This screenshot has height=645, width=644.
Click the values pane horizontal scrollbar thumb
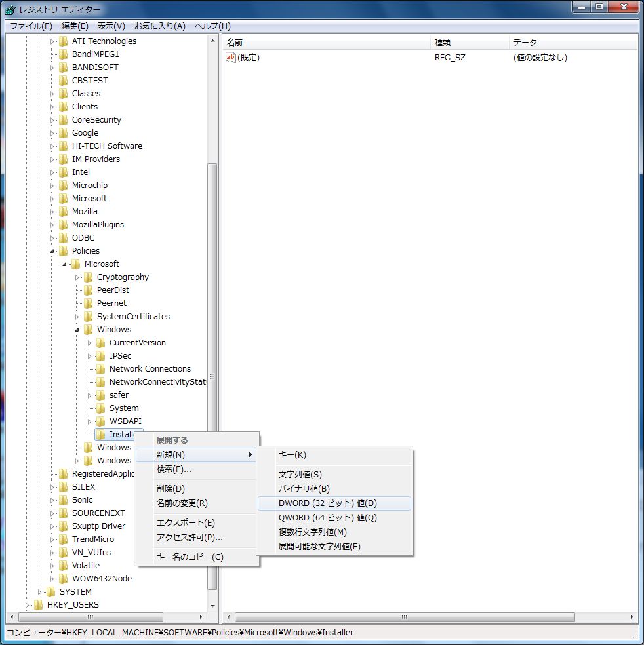[405, 617]
